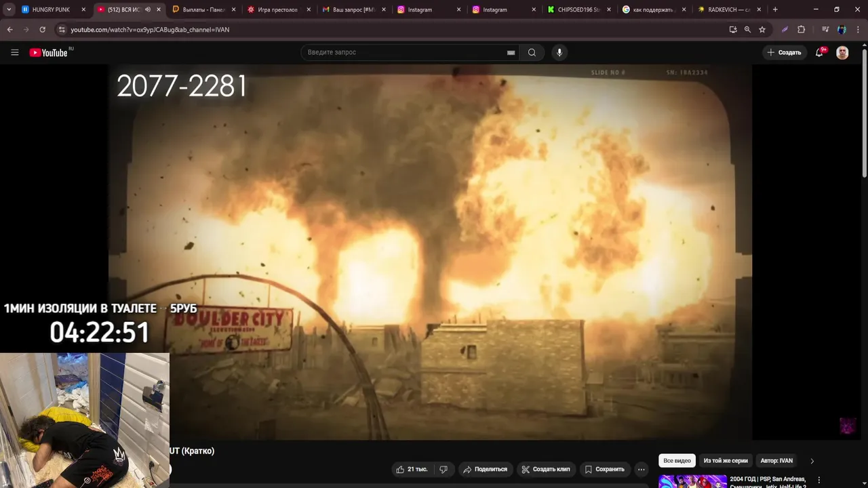This screenshot has width=868, height=488.
Task: Dislike the video
Action: click(x=443, y=469)
